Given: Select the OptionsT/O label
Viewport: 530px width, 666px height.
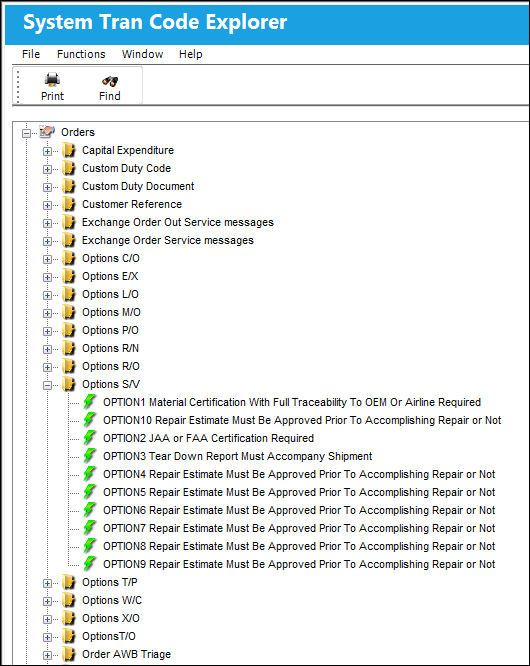Looking at the screenshot, I should (109, 636).
